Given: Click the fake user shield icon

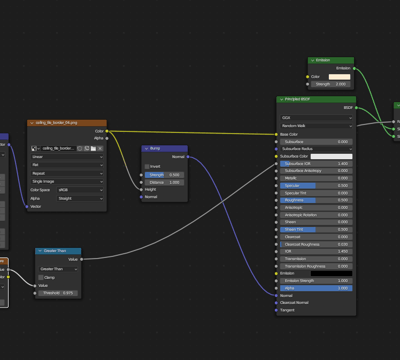Looking at the screenshot, I should pyautogui.click(x=80, y=148).
